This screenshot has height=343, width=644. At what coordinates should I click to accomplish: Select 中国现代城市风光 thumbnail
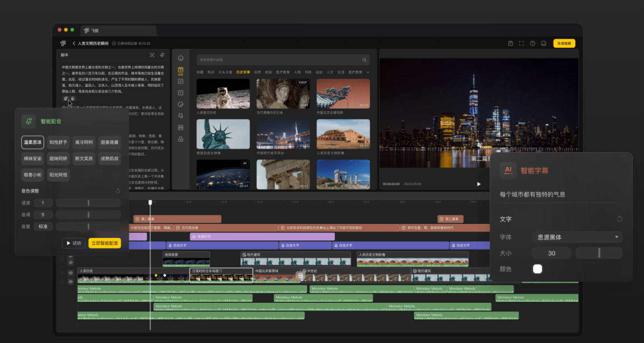(x=283, y=134)
